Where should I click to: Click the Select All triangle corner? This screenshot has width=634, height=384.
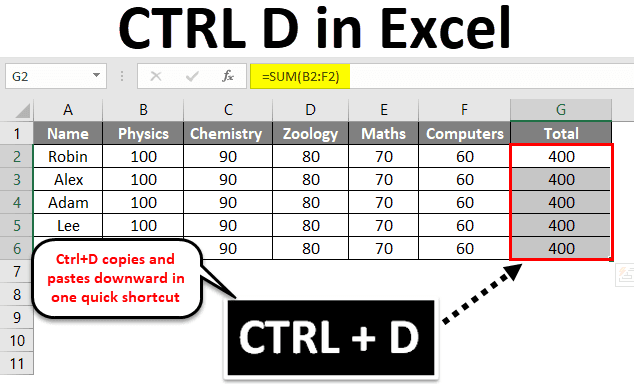23,111
